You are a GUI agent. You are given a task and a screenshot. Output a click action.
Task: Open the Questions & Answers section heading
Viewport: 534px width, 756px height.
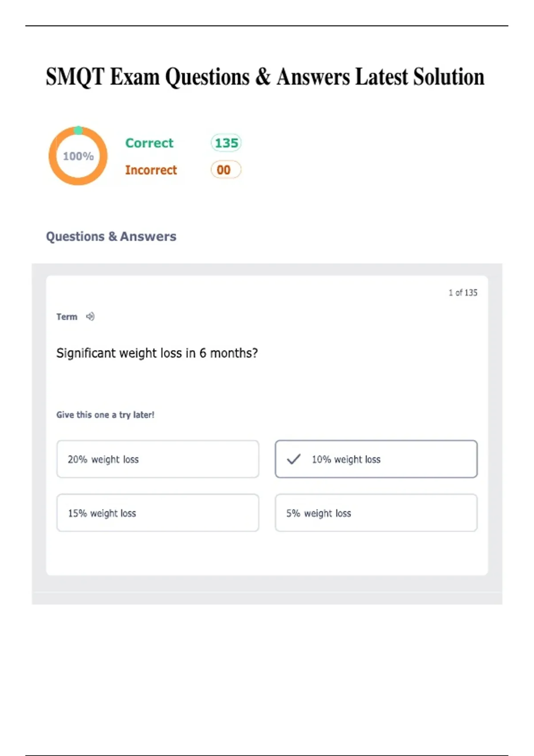[111, 236]
